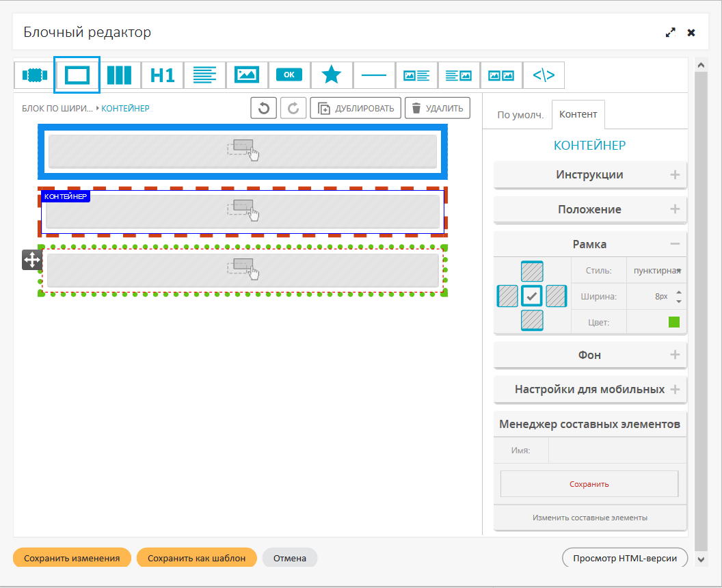Click the Сохранить изменения button
722x588 pixels.
pyautogui.click(x=72, y=558)
